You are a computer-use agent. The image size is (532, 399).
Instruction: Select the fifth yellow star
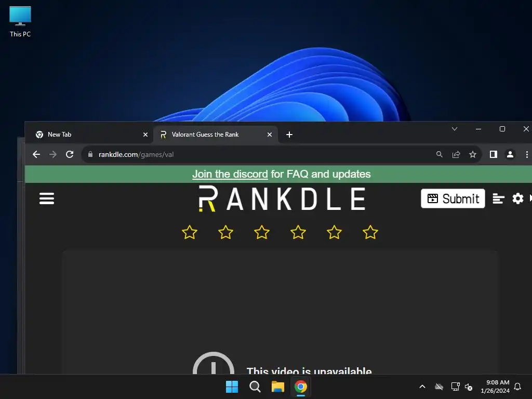[x=334, y=232]
